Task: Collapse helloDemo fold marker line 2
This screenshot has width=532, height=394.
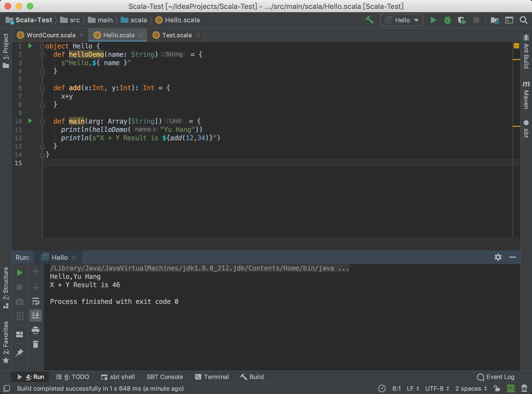Action: coord(43,55)
